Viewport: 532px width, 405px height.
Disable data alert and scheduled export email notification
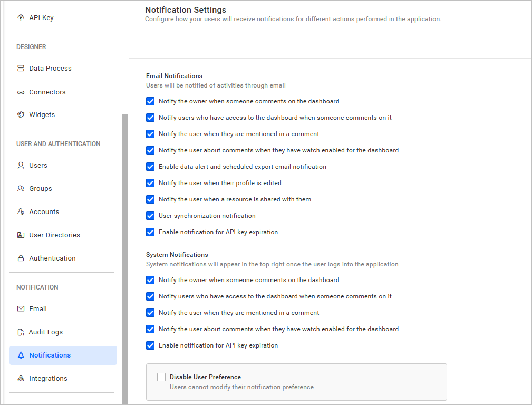150,167
